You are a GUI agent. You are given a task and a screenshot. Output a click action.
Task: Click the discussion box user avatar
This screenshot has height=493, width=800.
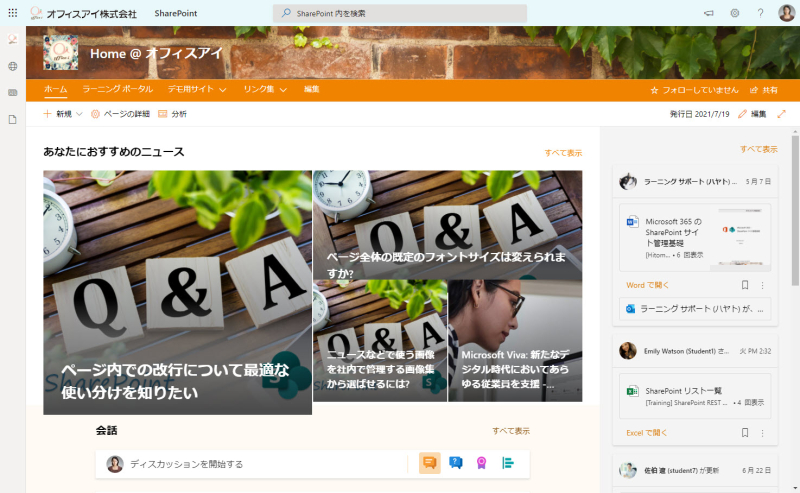tap(115, 464)
